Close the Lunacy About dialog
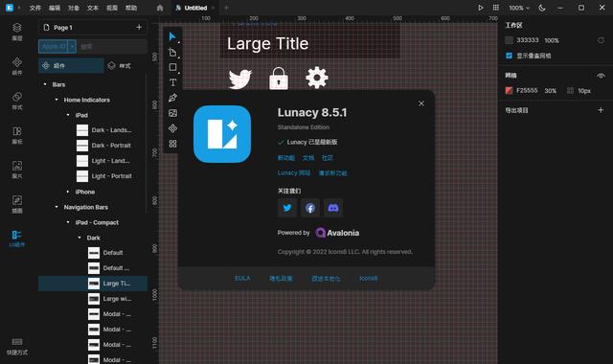 (421, 103)
